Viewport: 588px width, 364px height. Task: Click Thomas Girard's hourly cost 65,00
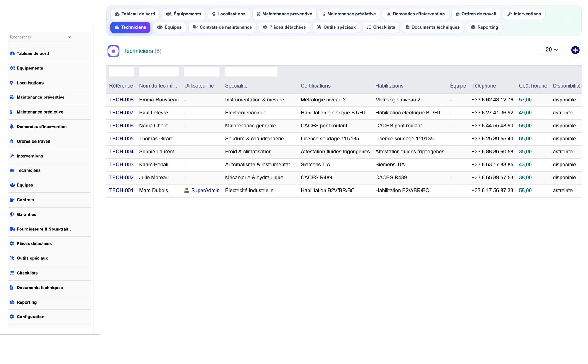[525, 139]
